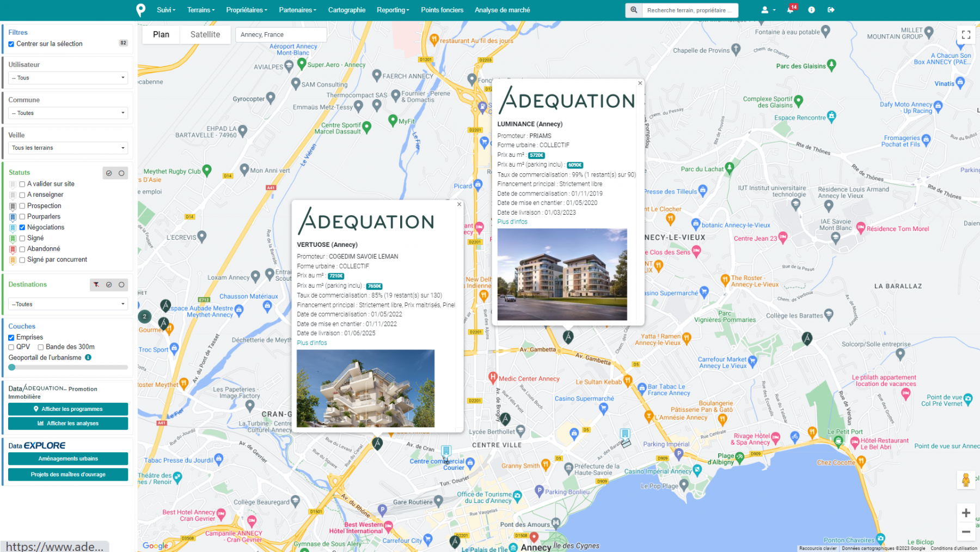
Task: Click the parcel marker near Parking Impérial
Action: pos(625,434)
